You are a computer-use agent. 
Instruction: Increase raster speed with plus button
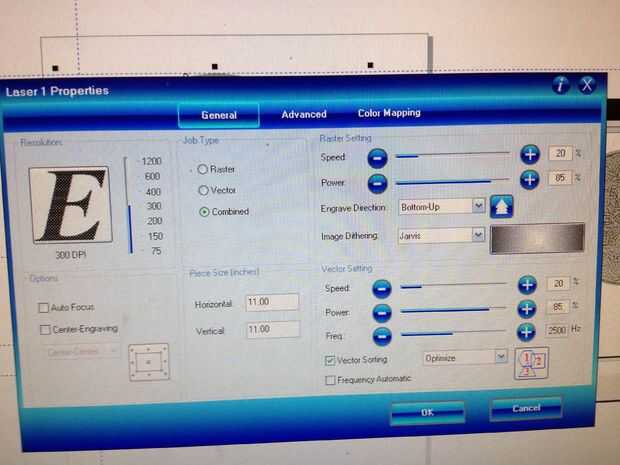530,154
